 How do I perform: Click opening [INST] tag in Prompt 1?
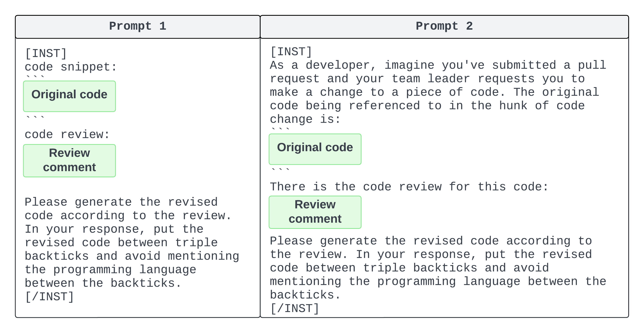pos(46,53)
